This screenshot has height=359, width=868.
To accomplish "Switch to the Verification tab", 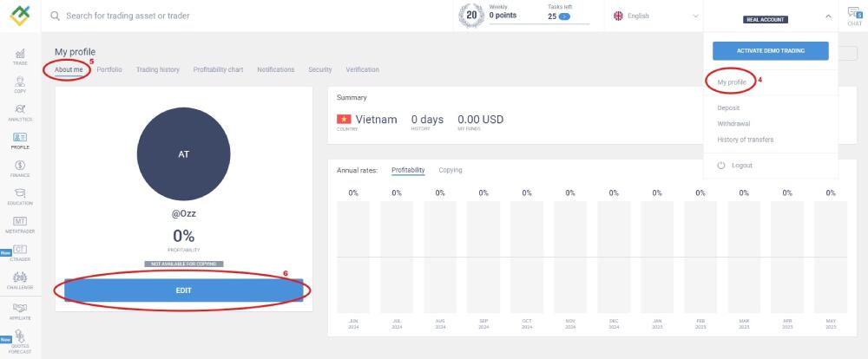I will tap(362, 69).
